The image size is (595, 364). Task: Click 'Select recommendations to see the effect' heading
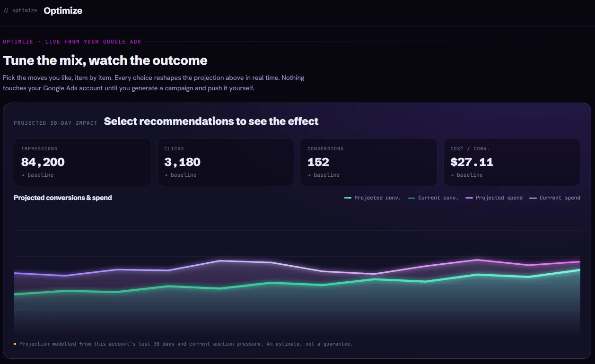[211, 121]
